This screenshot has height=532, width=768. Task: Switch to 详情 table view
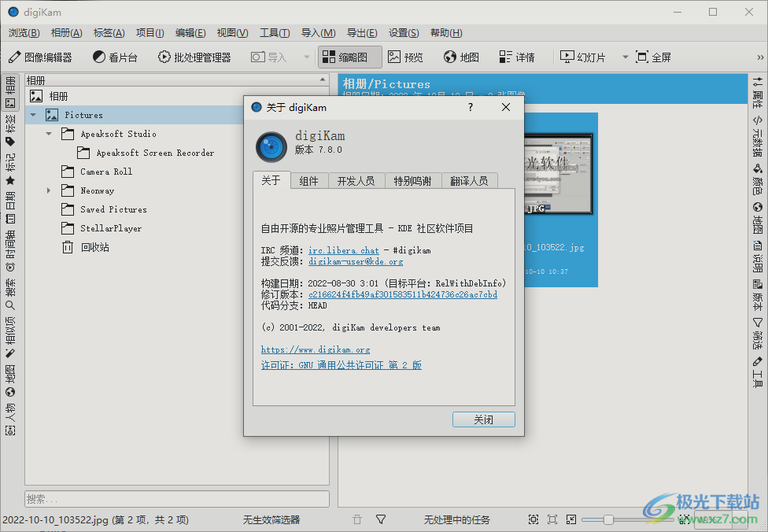click(x=517, y=57)
